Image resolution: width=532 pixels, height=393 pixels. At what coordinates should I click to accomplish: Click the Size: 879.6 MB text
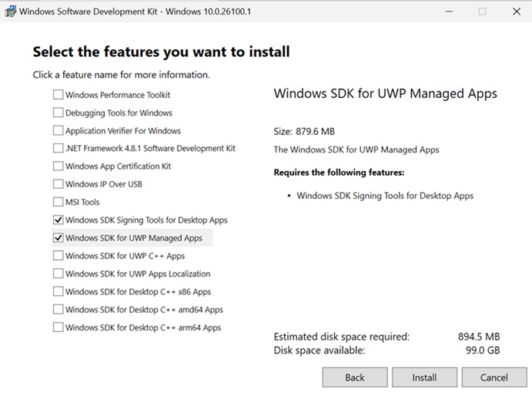(x=304, y=132)
